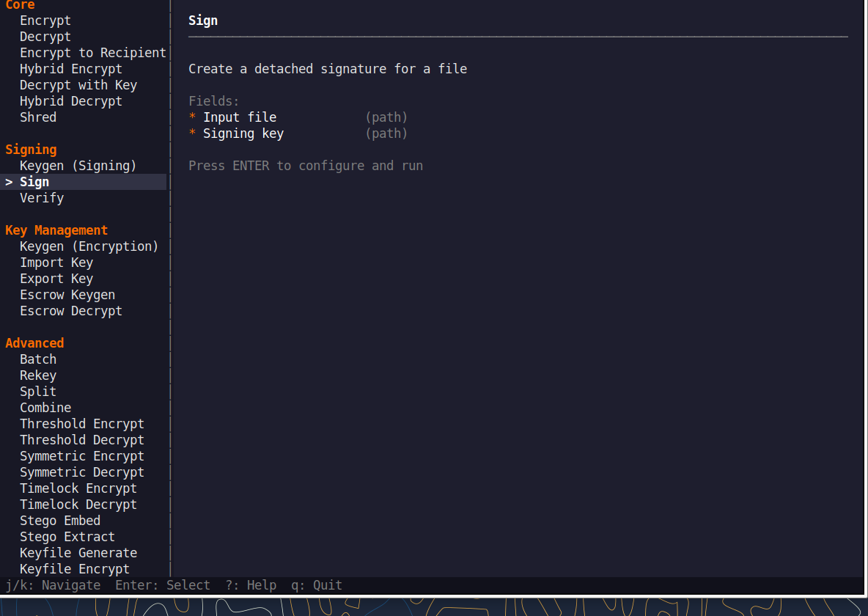The width and height of the screenshot is (868, 616).
Task: Click the '?: Help' status hint
Action: point(251,585)
